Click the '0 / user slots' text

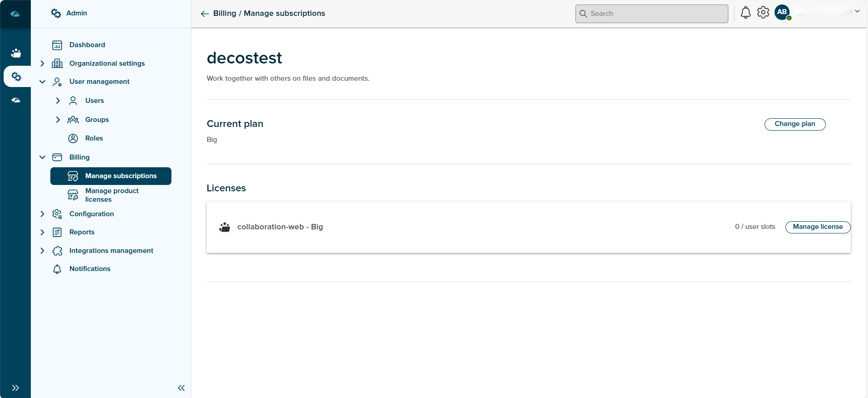tap(755, 227)
